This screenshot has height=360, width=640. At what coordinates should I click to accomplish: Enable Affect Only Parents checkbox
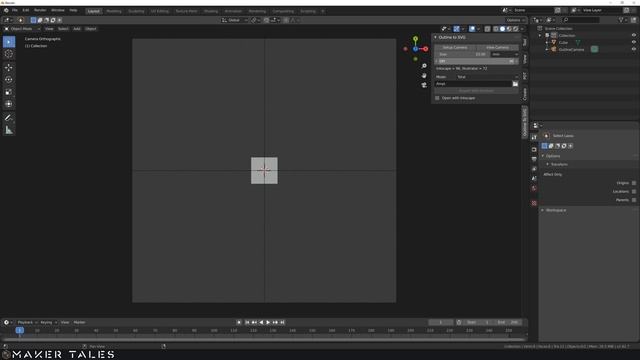pos(634,200)
